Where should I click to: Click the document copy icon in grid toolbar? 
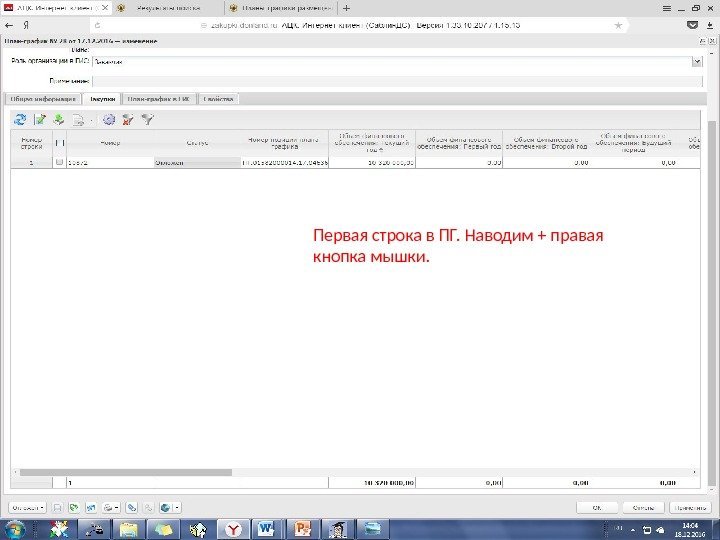click(79, 120)
